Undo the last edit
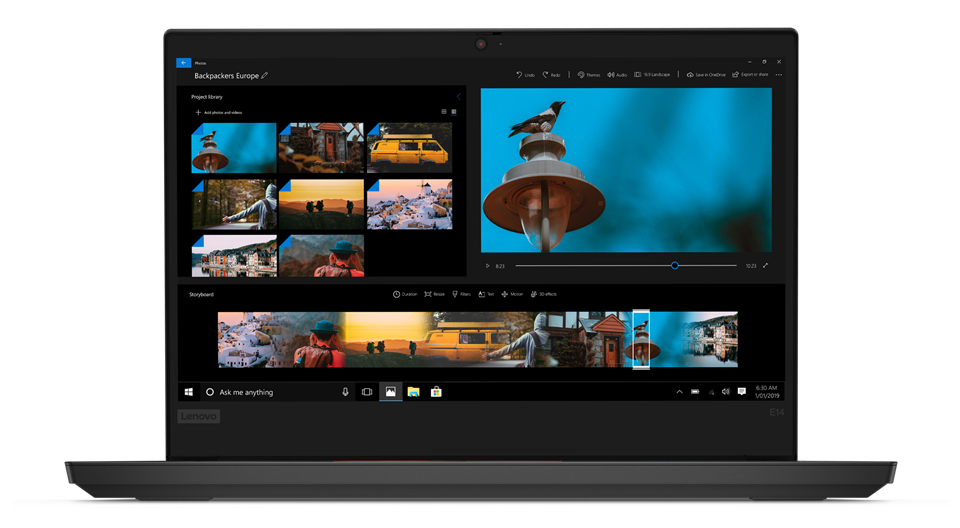 tap(525, 75)
